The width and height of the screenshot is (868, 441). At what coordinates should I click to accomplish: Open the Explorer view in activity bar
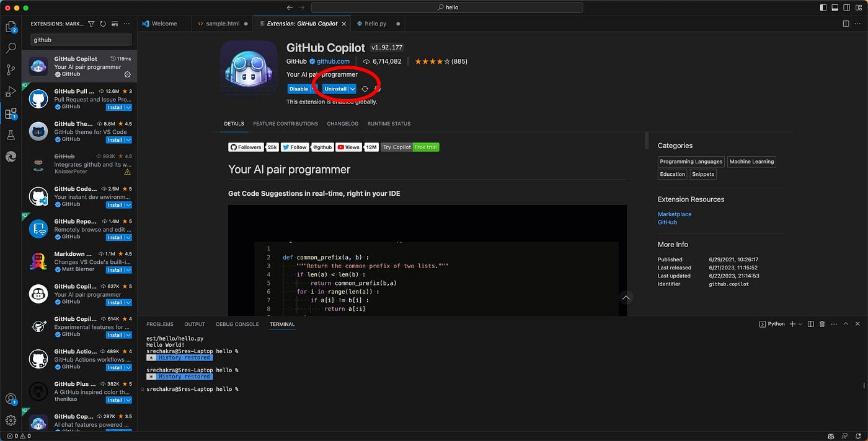[11, 27]
